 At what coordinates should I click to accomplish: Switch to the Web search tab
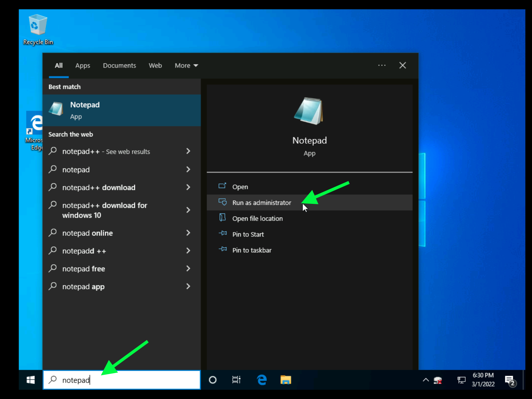tap(155, 66)
